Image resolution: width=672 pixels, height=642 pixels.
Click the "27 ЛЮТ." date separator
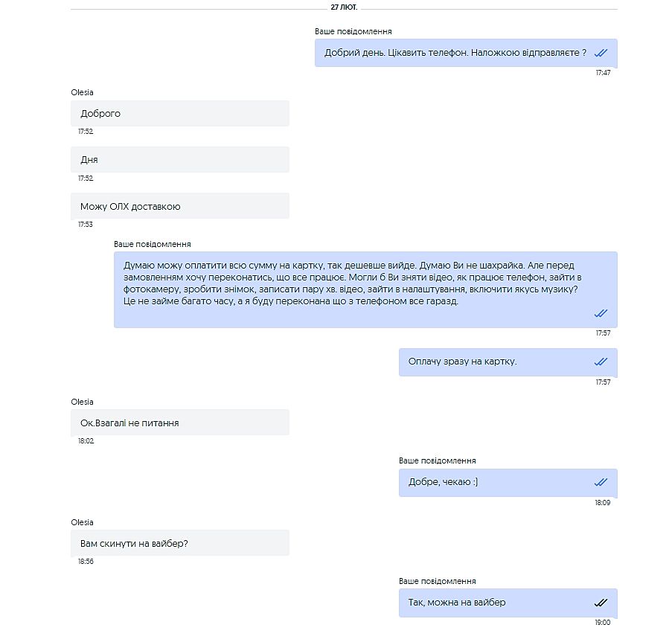pyautogui.click(x=344, y=7)
